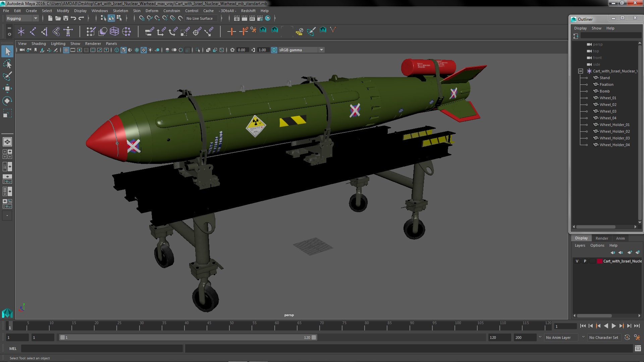Click the viewport gamma value field
This screenshot has height=362, width=644.
coord(264,50)
